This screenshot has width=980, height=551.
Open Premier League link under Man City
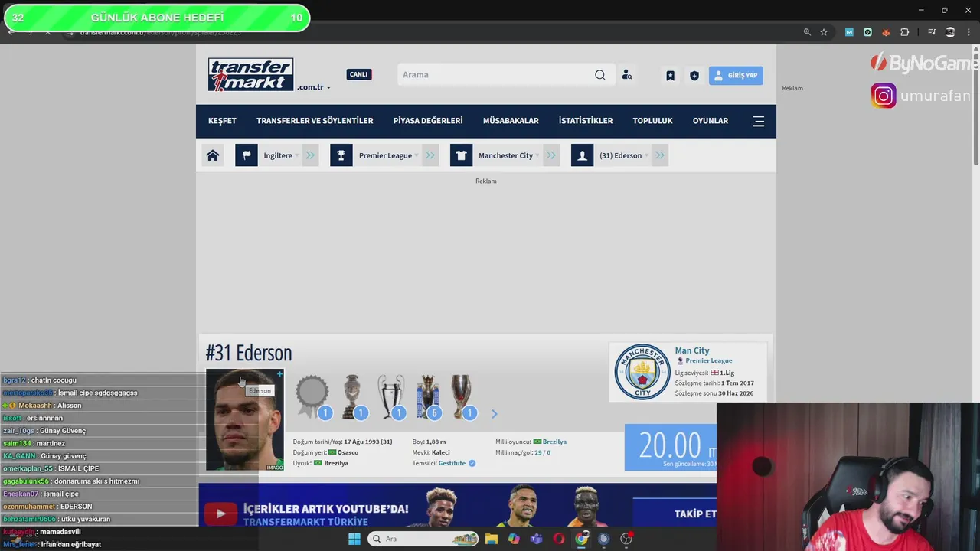tap(709, 360)
